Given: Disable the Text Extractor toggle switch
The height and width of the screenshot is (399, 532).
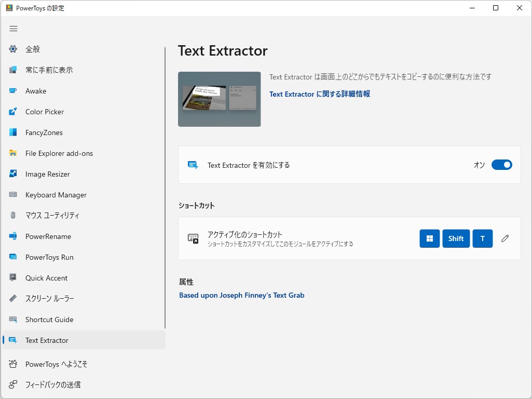Looking at the screenshot, I should coord(501,165).
